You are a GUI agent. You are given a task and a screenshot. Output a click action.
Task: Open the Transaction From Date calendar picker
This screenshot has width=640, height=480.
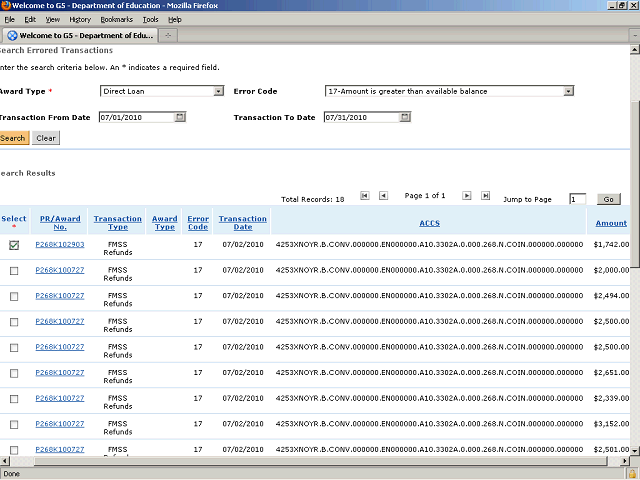(180, 117)
